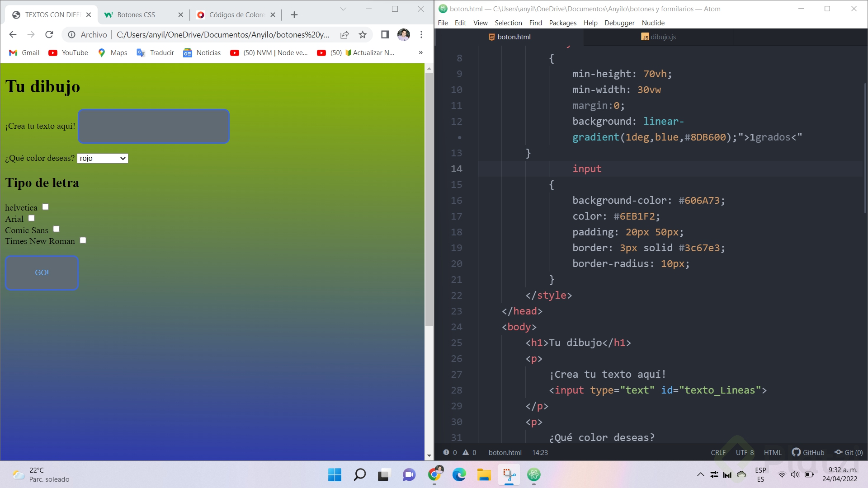Check the Comic Sans checkbox
Image resolution: width=868 pixels, height=488 pixels.
coord(56,229)
